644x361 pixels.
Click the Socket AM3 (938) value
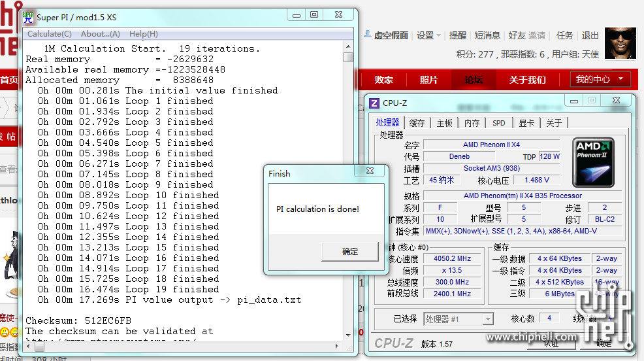point(491,168)
